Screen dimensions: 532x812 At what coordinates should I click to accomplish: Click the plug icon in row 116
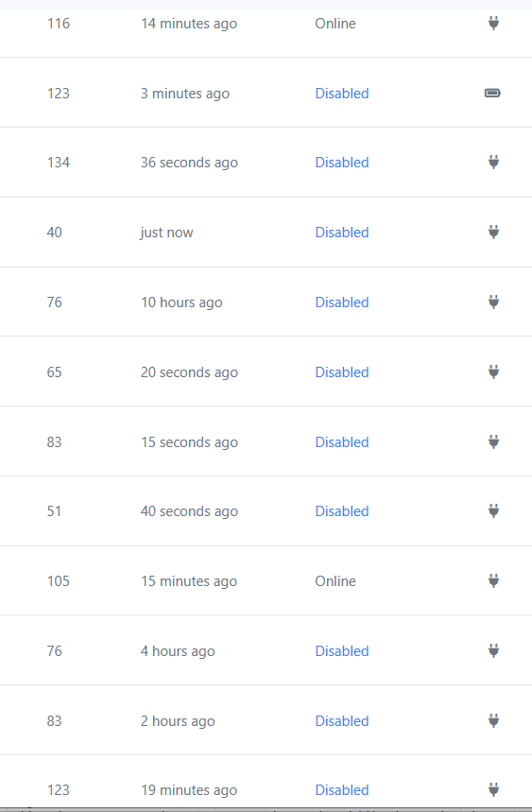[493, 24]
